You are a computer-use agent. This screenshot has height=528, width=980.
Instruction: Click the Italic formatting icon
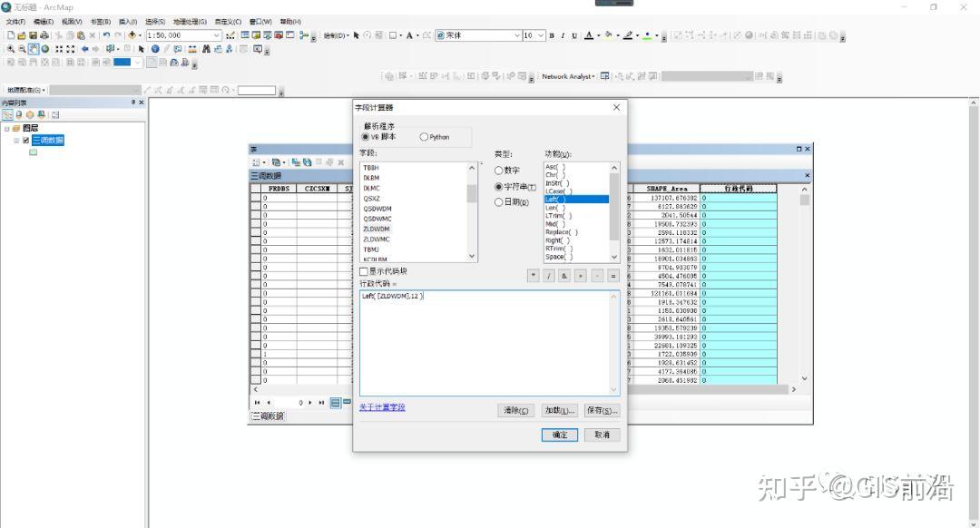pyautogui.click(x=563, y=35)
